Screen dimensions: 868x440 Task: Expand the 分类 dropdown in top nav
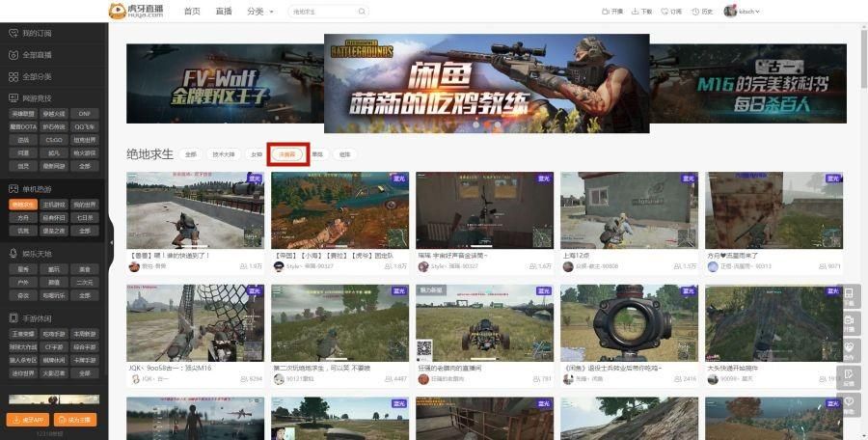click(260, 11)
